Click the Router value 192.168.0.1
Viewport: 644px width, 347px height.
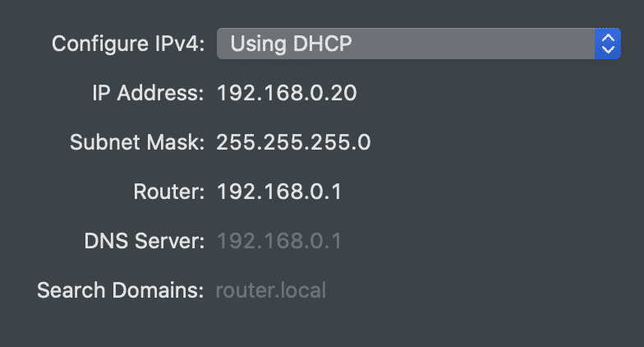pos(279,192)
